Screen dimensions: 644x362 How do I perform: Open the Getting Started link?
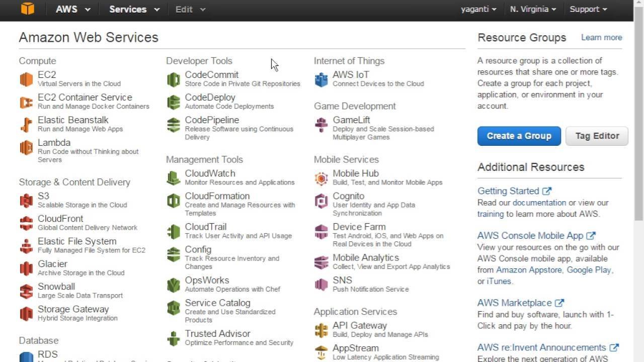click(x=514, y=191)
